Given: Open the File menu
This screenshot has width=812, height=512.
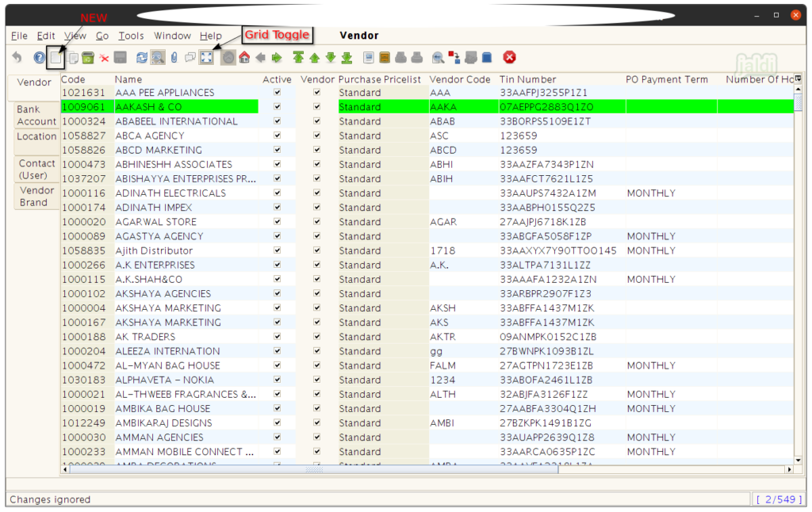Looking at the screenshot, I should click(19, 36).
